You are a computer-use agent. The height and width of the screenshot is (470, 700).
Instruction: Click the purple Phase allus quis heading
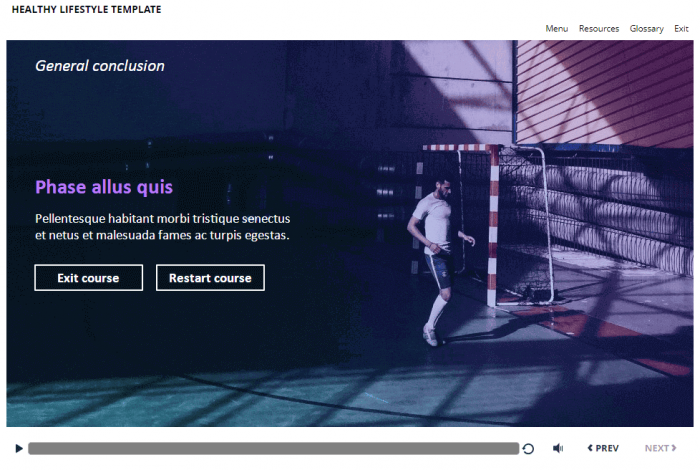click(104, 187)
